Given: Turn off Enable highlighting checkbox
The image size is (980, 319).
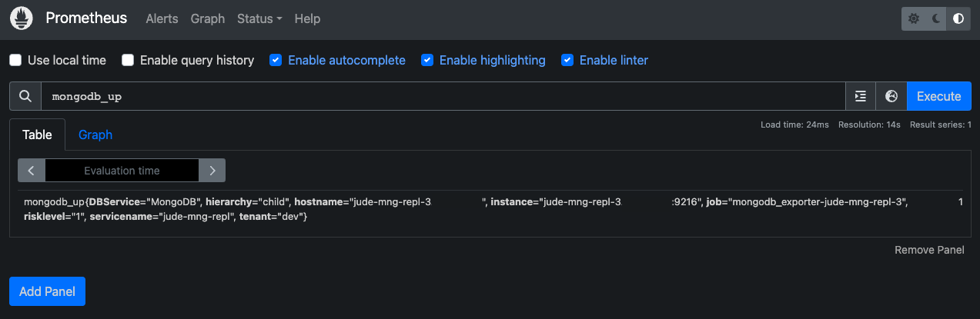Looking at the screenshot, I should pyautogui.click(x=428, y=60).
